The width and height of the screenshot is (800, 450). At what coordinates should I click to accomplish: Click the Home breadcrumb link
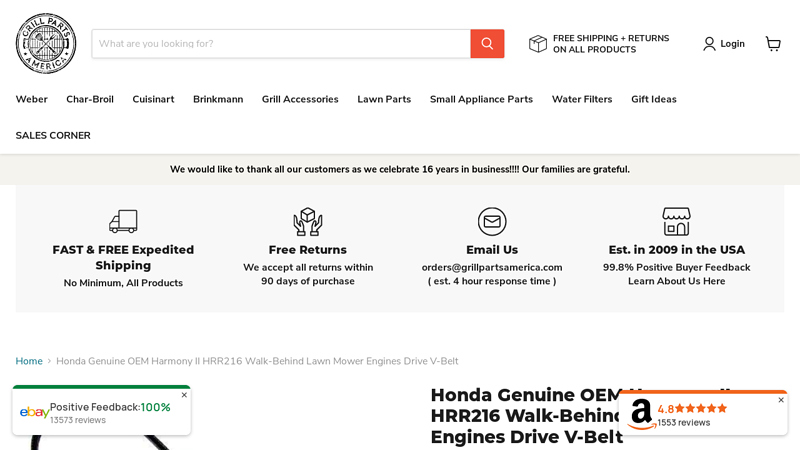(x=29, y=361)
